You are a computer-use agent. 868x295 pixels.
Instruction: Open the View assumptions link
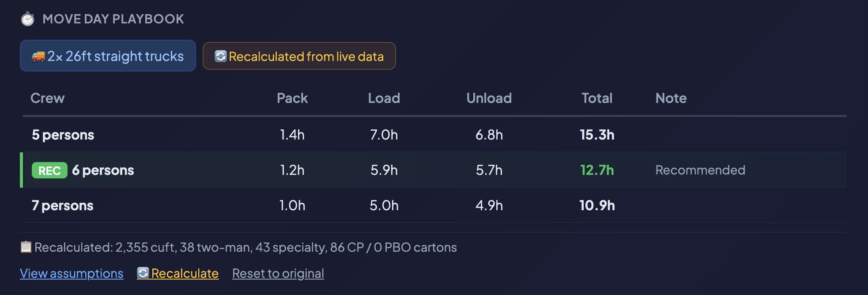[x=72, y=273]
